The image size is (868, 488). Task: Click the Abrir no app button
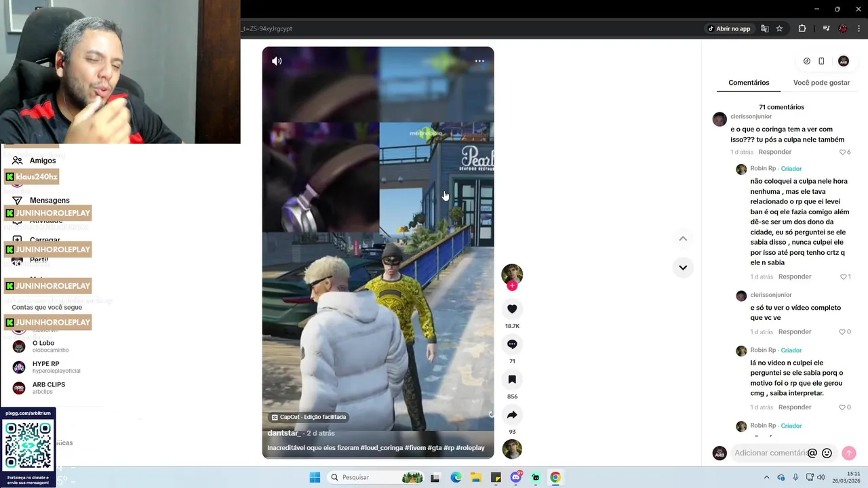pyautogui.click(x=729, y=28)
